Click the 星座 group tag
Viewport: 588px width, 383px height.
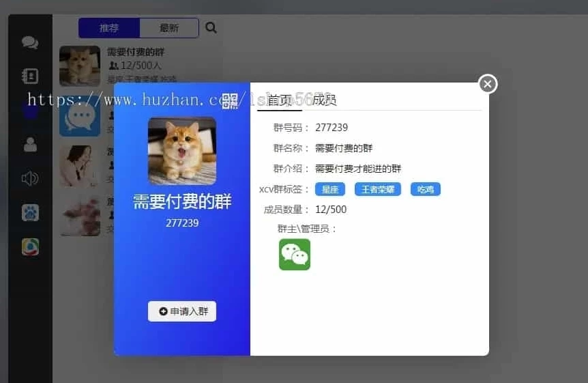tap(330, 189)
